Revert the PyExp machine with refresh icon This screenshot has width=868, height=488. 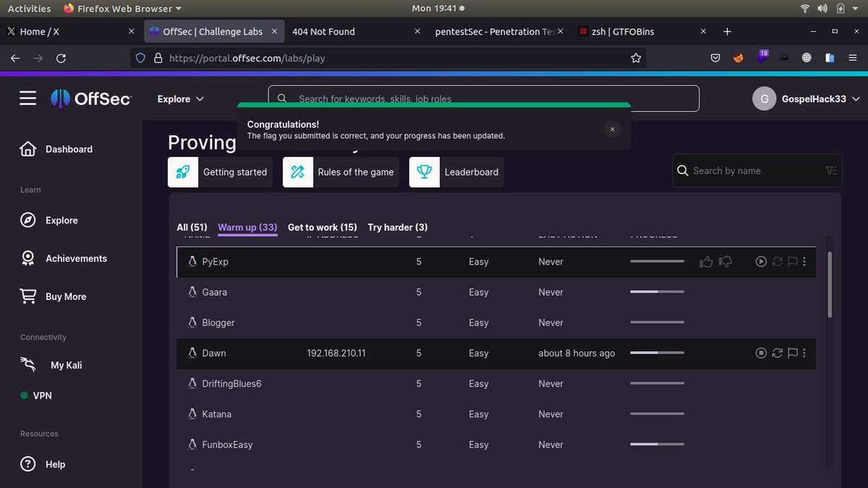pos(778,262)
